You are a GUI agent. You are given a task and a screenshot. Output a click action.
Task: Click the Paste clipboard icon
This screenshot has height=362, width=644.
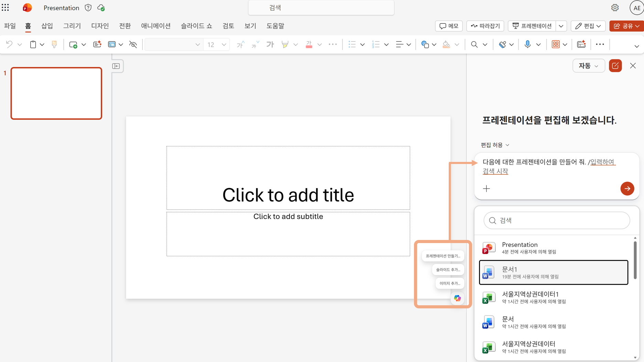[33, 44]
